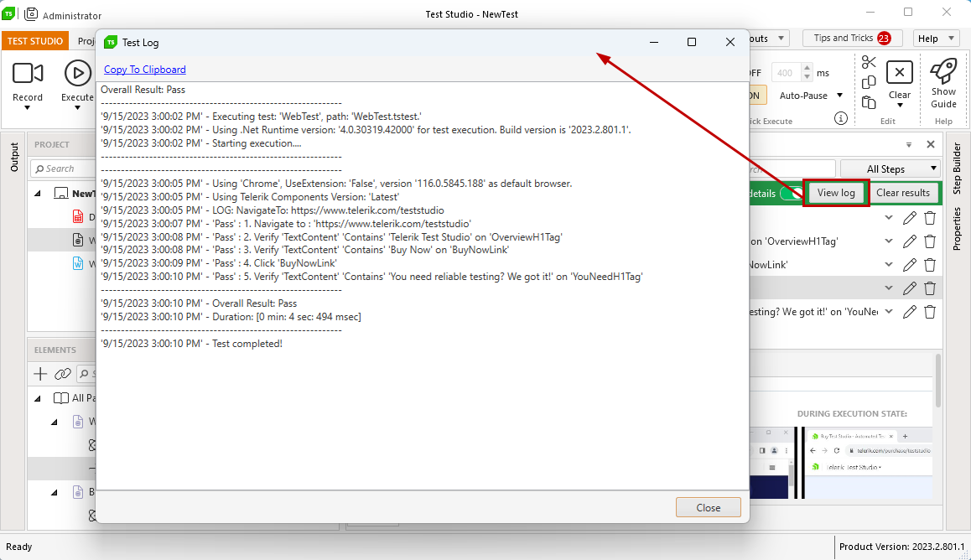
Task: Click 'Product Version: 2023.2.801.1' in status bar
Action: 901,547
